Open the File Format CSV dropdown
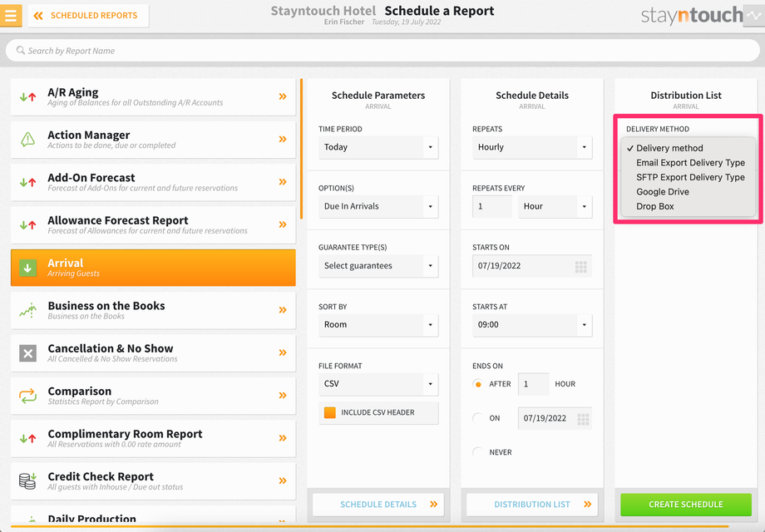The width and height of the screenshot is (765, 532). [x=378, y=384]
